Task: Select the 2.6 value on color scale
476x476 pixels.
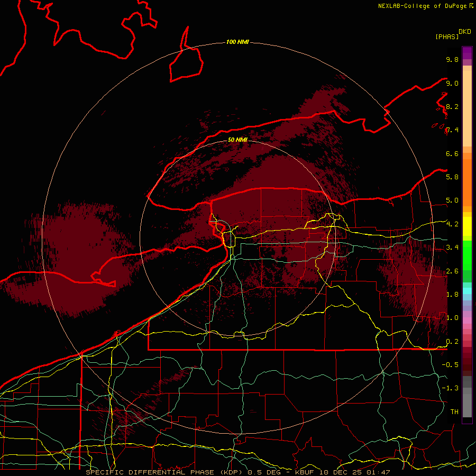Action: click(452, 271)
